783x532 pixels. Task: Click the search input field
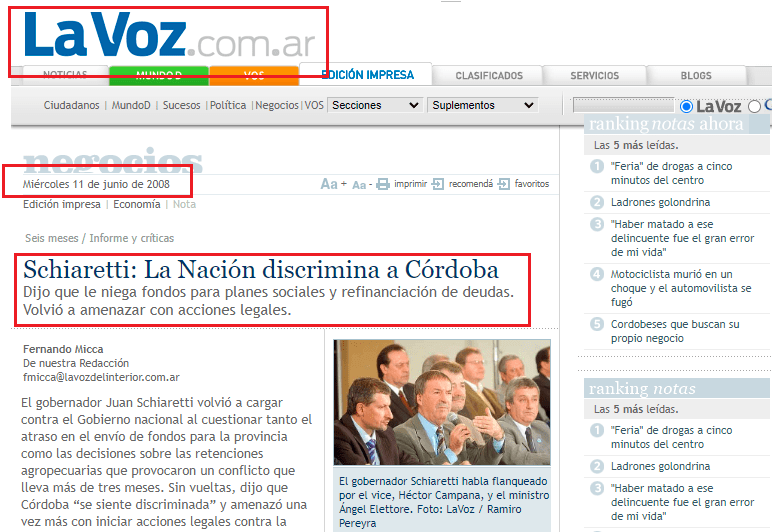click(x=624, y=105)
